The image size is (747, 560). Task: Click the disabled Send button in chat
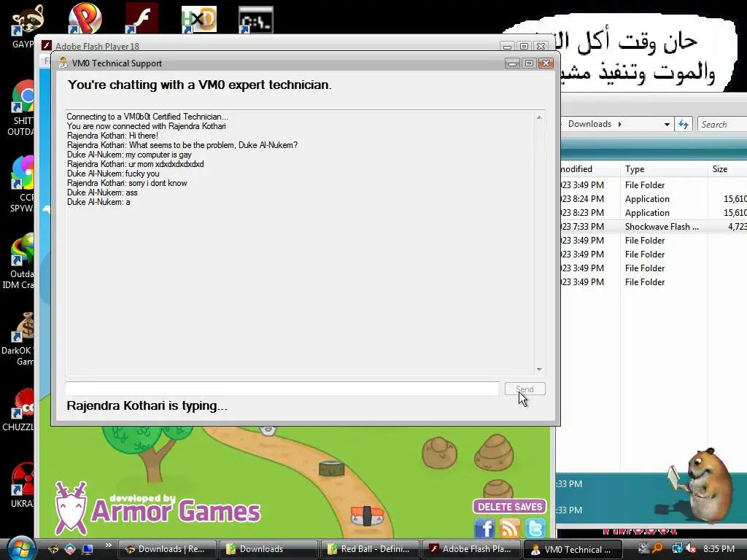(525, 389)
